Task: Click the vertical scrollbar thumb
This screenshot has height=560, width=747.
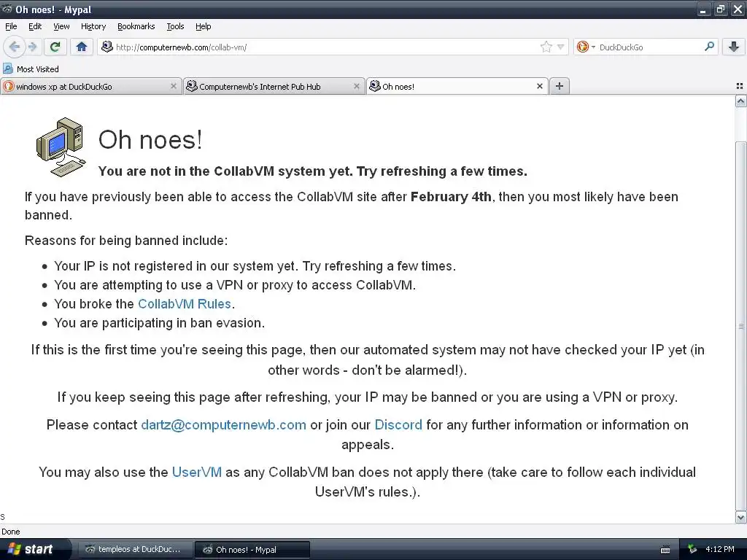Action: [741, 326]
